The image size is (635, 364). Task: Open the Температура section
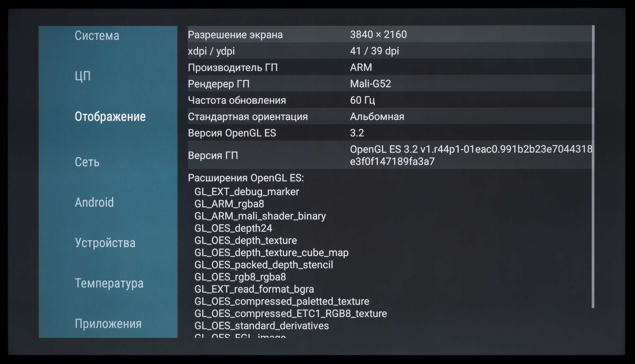[x=109, y=283]
